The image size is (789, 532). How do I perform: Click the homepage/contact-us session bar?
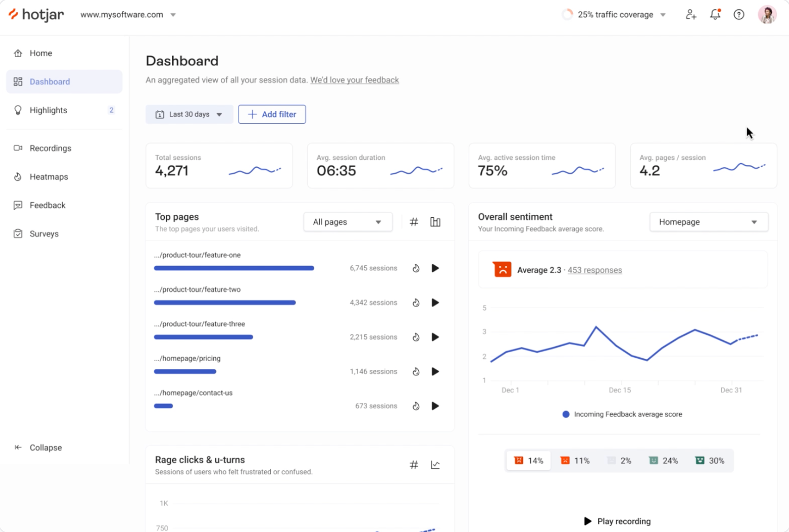(x=163, y=406)
